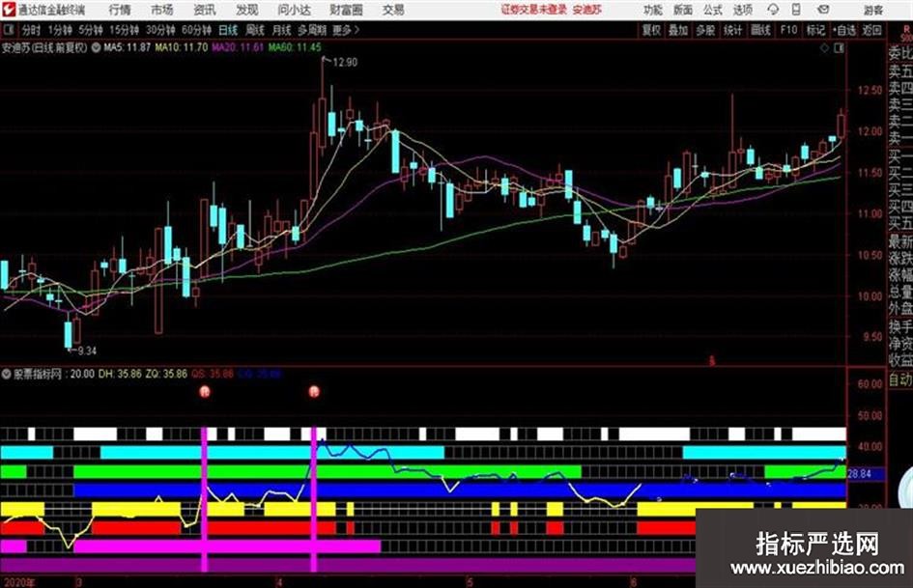Select the 周线 period tab
The width and height of the screenshot is (913, 588).
click(254, 30)
